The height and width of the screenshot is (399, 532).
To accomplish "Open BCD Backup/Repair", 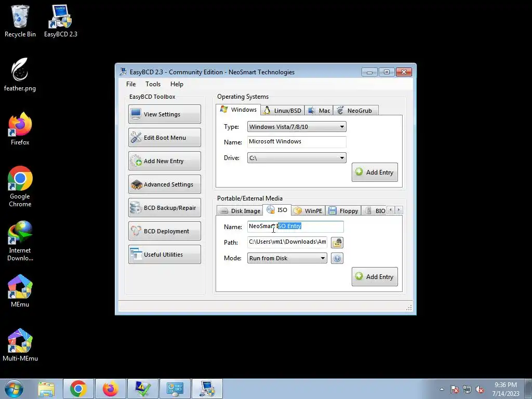I will [165, 208].
